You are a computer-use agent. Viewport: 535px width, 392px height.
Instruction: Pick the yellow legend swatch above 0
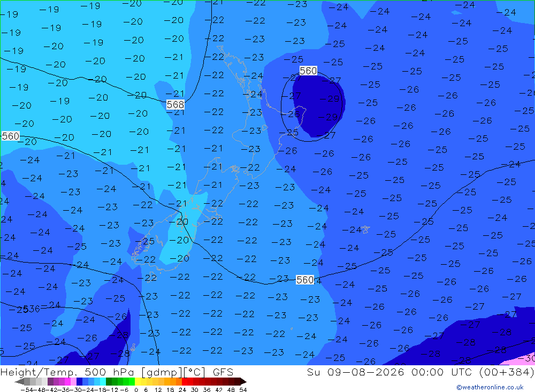click(x=138, y=382)
